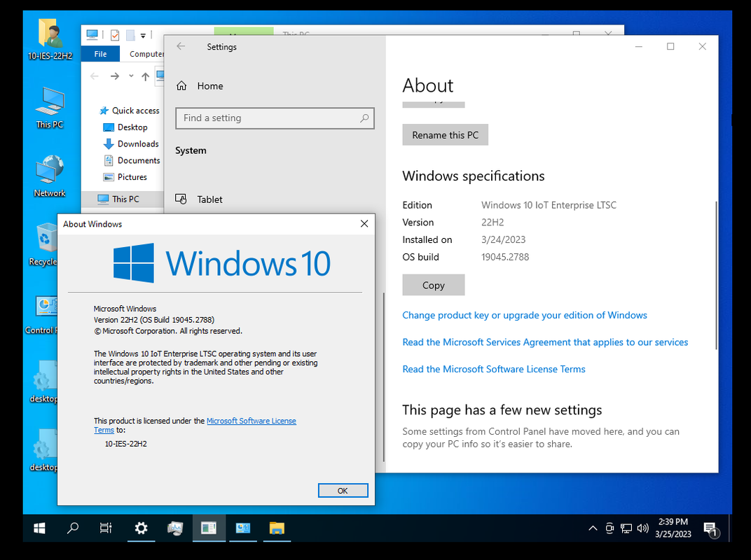Click Microsoft Software License Terms link in About Windows

[252, 421]
